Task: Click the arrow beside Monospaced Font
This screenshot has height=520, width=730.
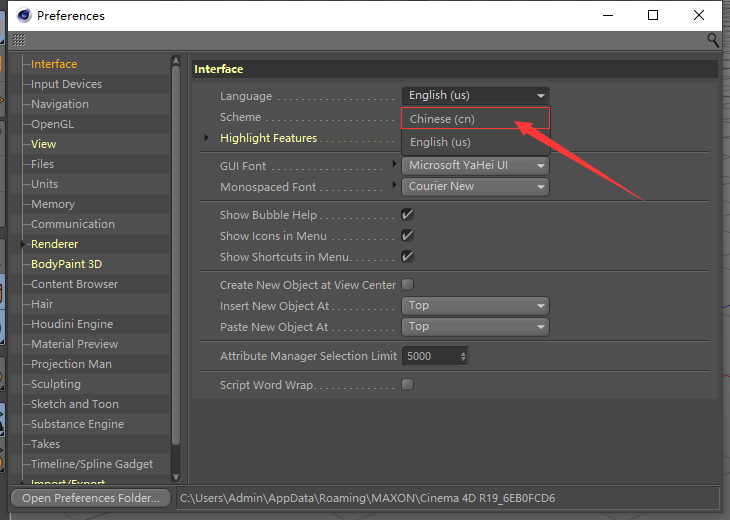Action: tap(394, 184)
